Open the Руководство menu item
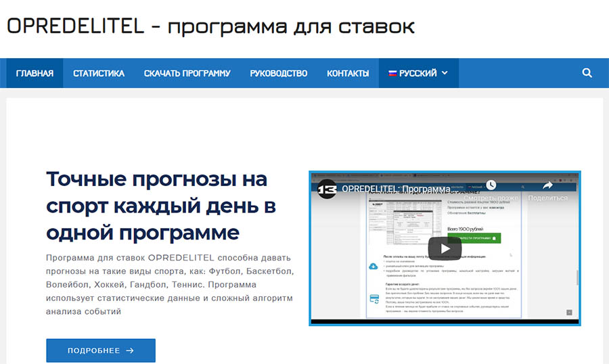This screenshot has width=609, height=364. coord(279,73)
